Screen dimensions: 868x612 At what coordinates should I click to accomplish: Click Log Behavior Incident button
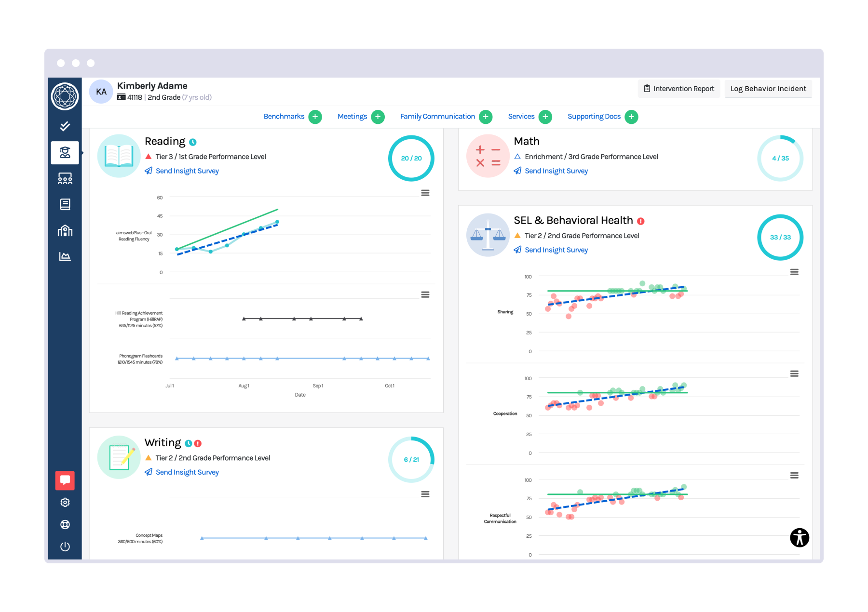point(768,89)
